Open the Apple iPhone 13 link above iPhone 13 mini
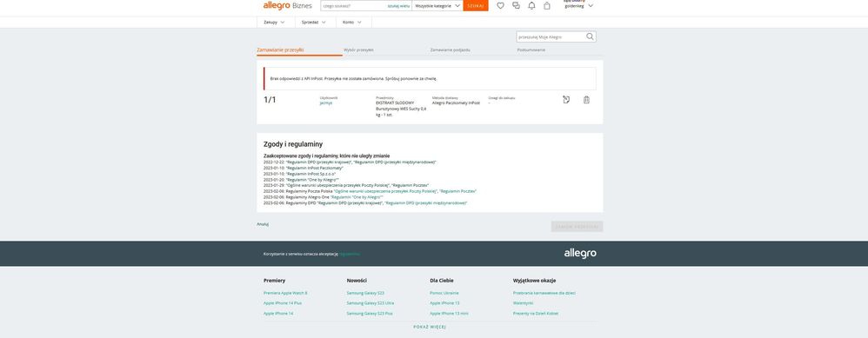The height and width of the screenshot is (338, 868). 444,303
